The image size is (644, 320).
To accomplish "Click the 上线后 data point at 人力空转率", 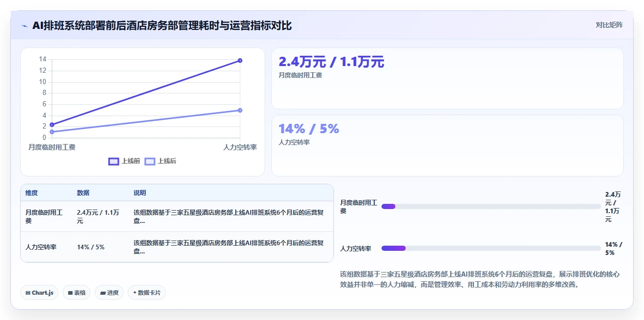I will tap(240, 110).
